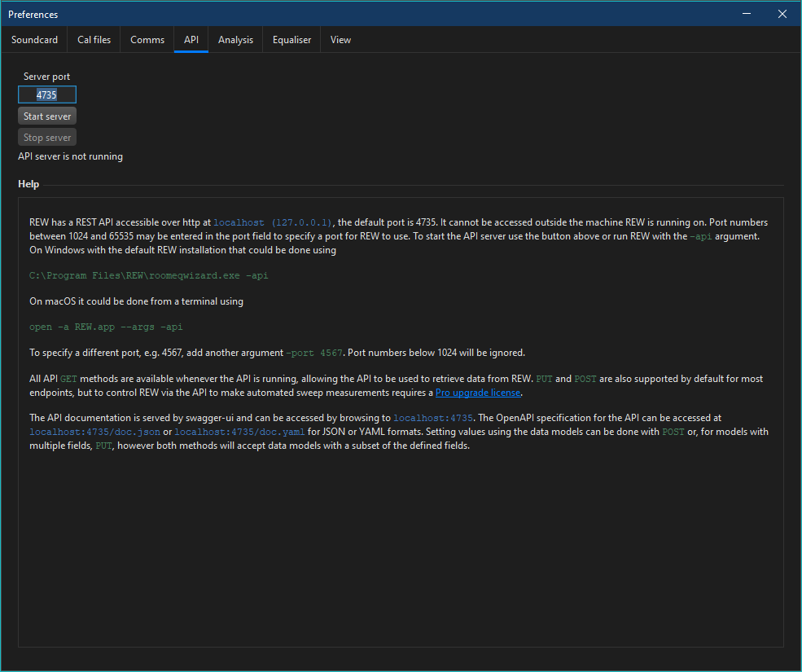
Task: Click the Help section heading
Action: pos(28,184)
